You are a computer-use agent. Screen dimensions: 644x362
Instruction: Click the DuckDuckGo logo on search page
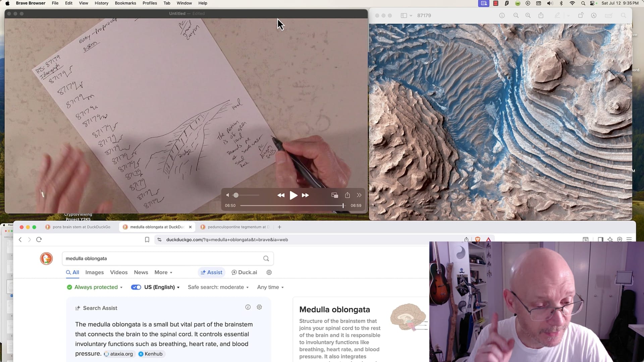click(46, 258)
